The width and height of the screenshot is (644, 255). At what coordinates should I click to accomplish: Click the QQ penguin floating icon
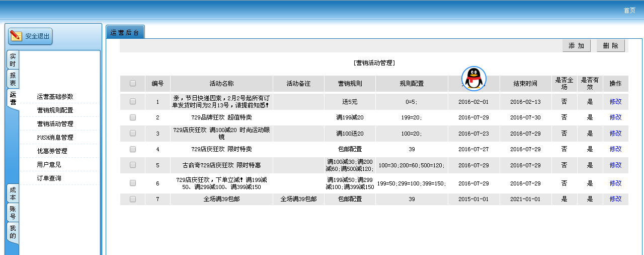coord(473,79)
